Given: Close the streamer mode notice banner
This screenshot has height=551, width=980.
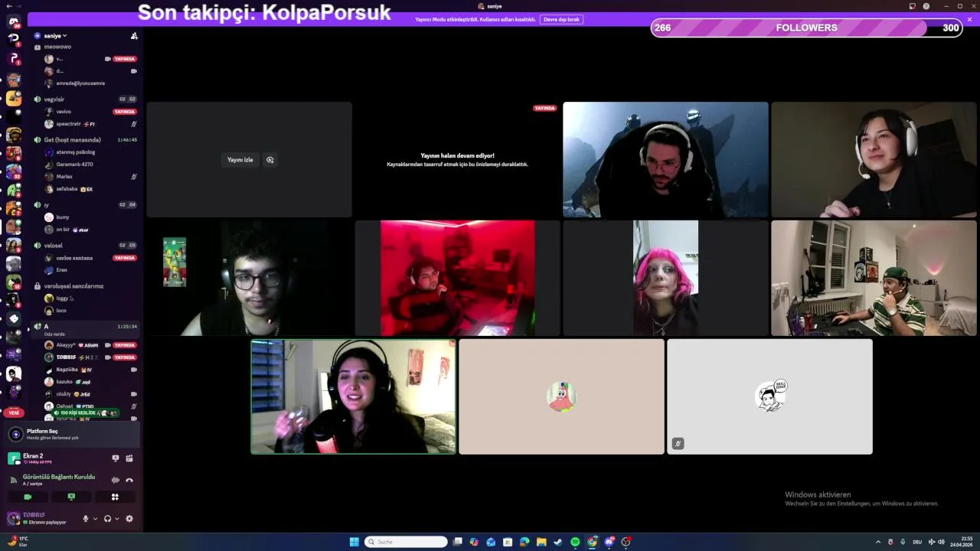Looking at the screenshot, I should pos(969,19).
